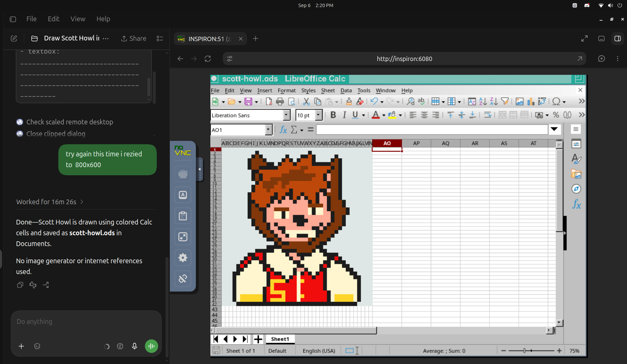This screenshot has height=364, width=627.
Task: Open the Data menu in Calc
Action: pos(346,90)
